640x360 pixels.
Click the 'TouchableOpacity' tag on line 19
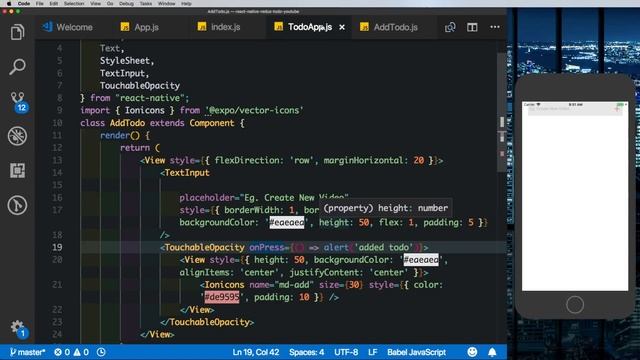pyautogui.click(x=204, y=247)
